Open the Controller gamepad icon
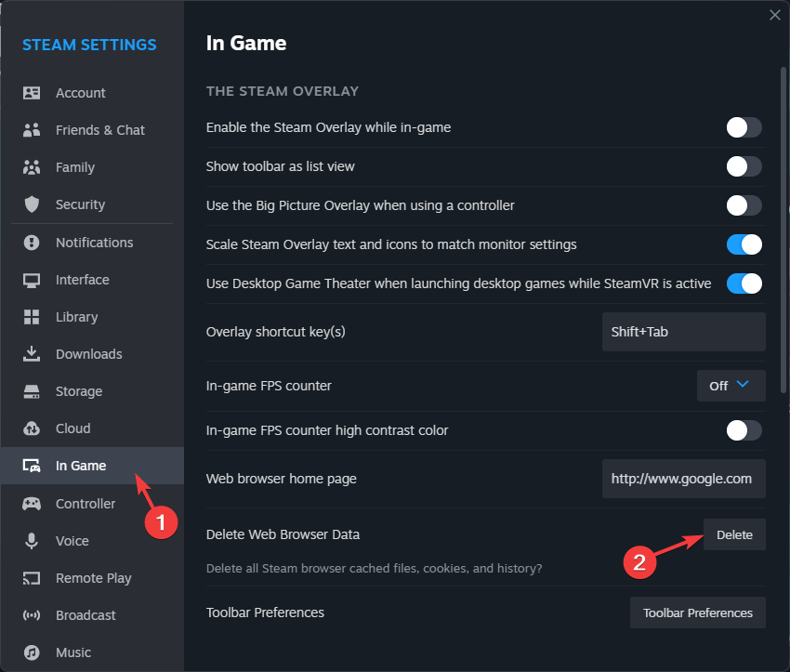 point(32,503)
